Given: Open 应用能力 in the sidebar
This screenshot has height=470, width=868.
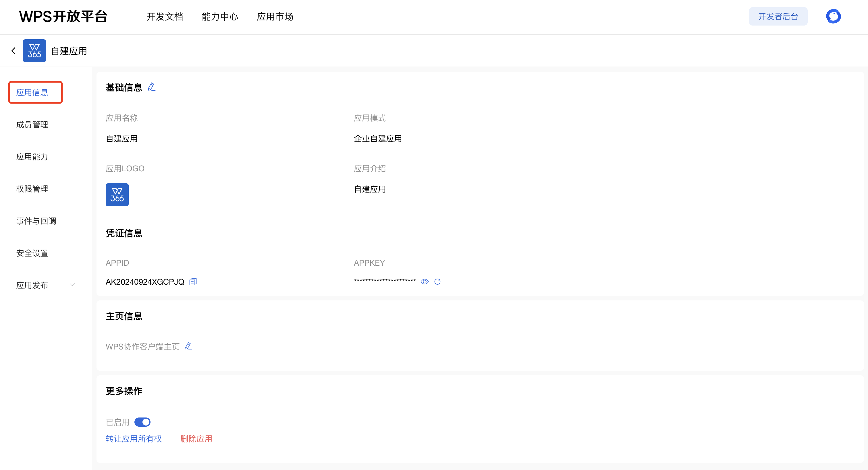Looking at the screenshot, I should click(x=32, y=157).
